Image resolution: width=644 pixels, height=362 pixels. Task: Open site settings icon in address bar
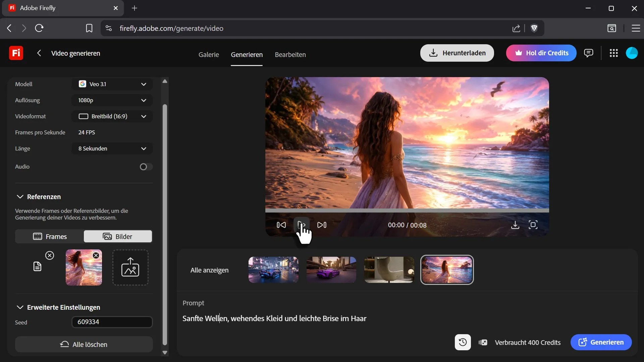(109, 28)
